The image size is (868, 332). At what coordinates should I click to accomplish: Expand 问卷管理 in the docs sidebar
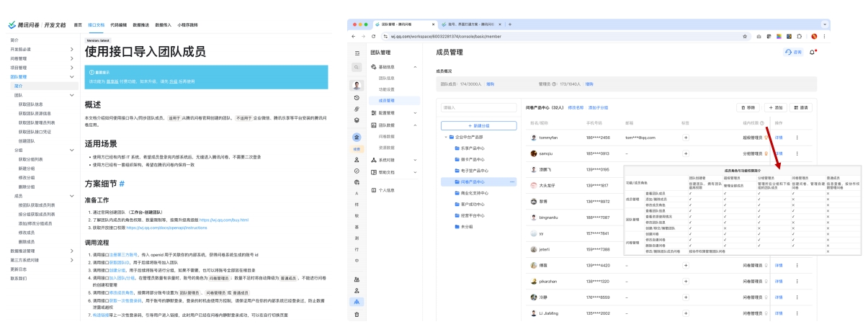[71, 58]
